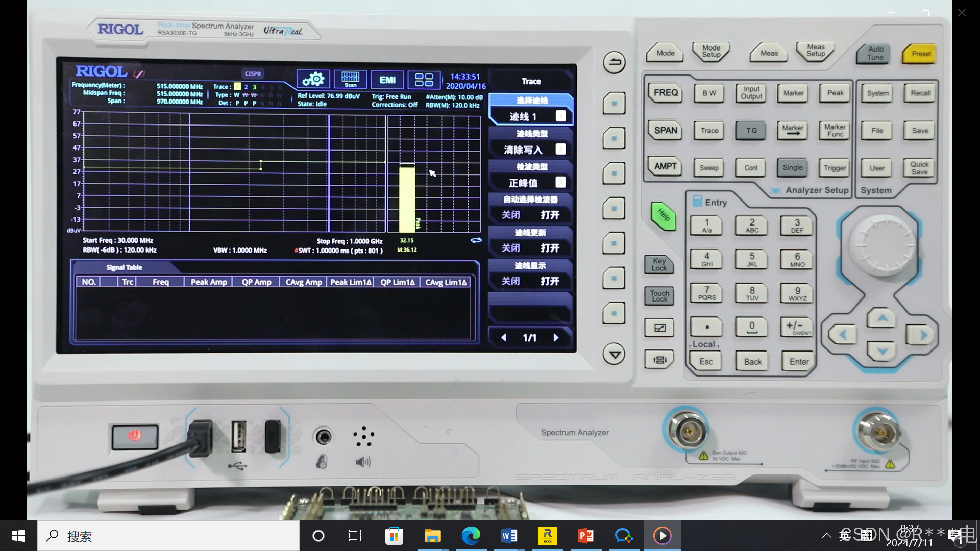This screenshot has height=551, width=980.
Task: Open PowerPoint from the Windows taskbar
Action: [x=585, y=536]
